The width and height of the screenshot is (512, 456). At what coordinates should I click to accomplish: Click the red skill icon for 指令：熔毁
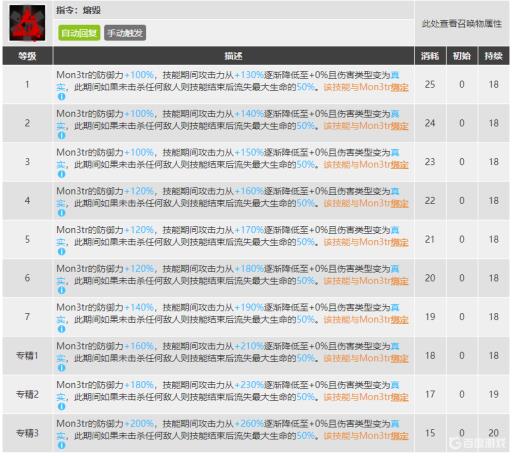tap(27, 23)
